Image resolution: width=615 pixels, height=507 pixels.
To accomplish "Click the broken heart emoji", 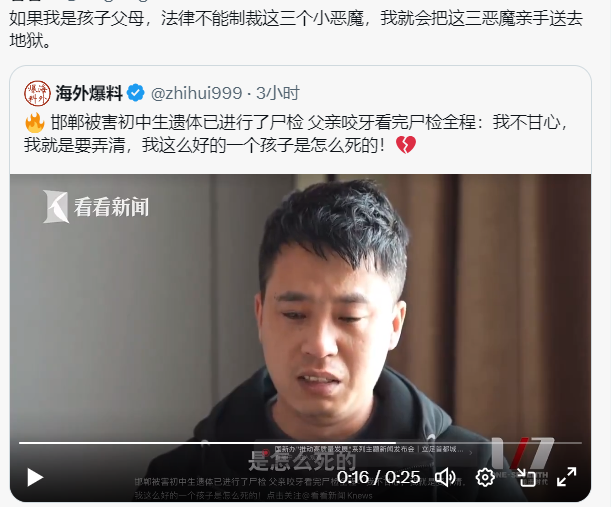I will click(x=406, y=145).
